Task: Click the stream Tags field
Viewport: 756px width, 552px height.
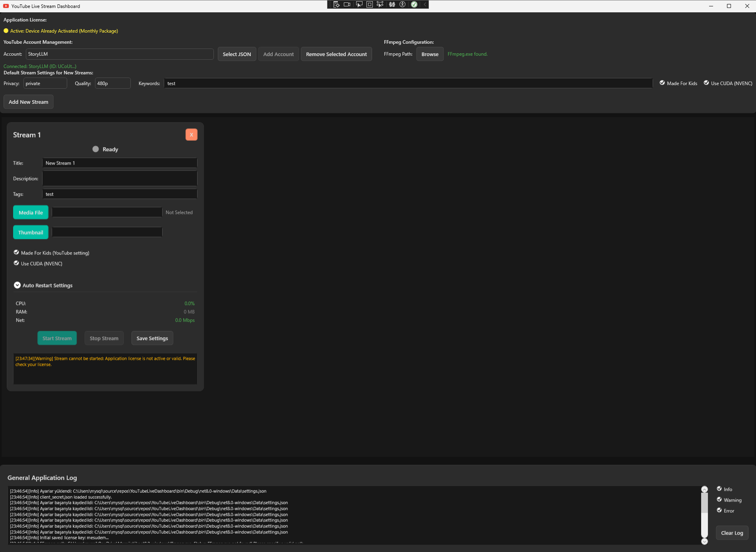Action: point(120,194)
